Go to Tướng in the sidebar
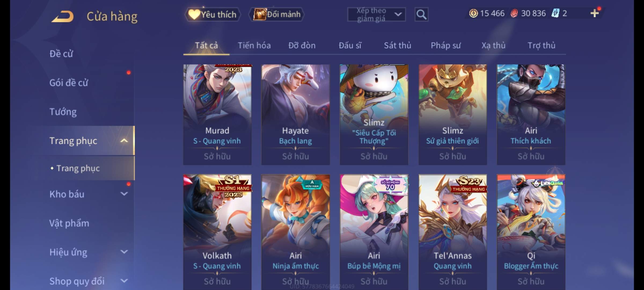The height and width of the screenshot is (290, 644). 63,111
